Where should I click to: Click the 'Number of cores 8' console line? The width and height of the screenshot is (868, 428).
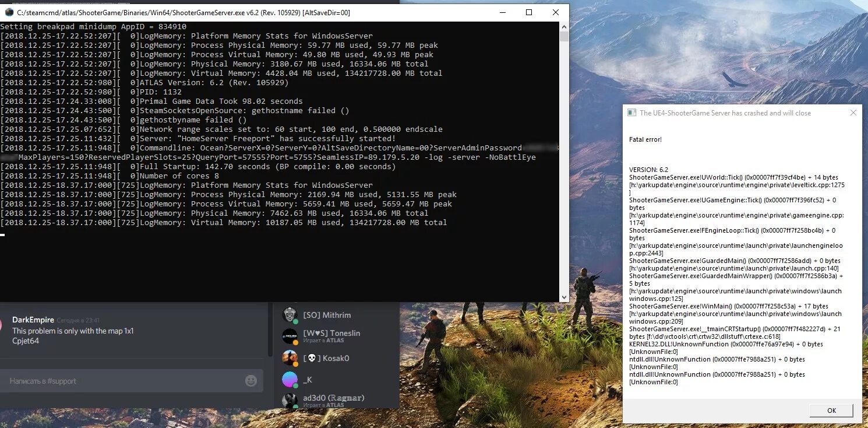pos(110,176)
